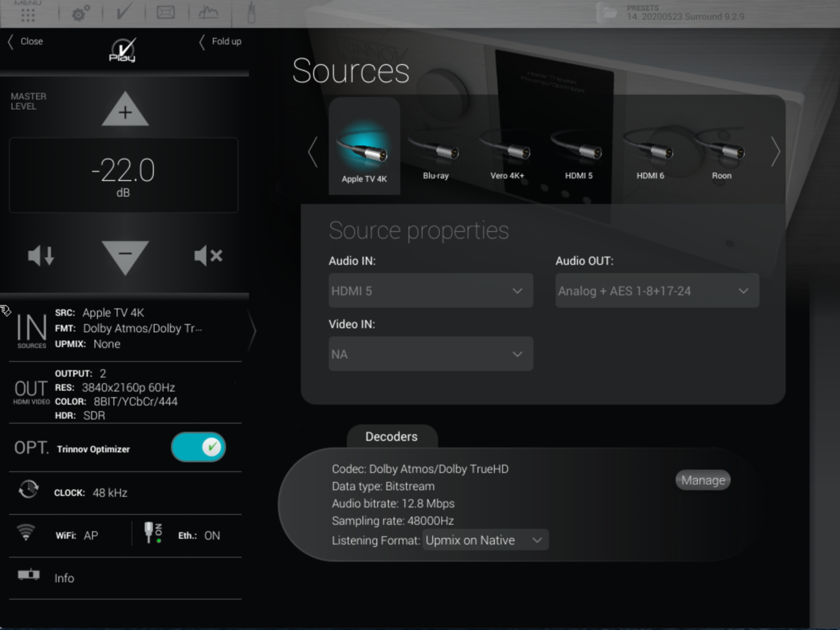The height and width of the screenshot is (630, 840).
Task: Open the Audio IN dropdown
Action: point(431,290)
